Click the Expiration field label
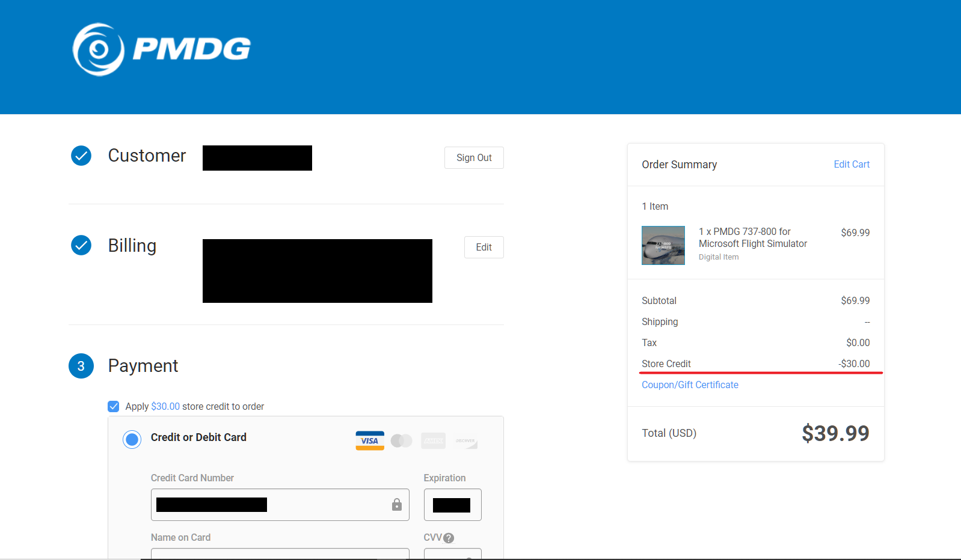 tap(444, 478)
